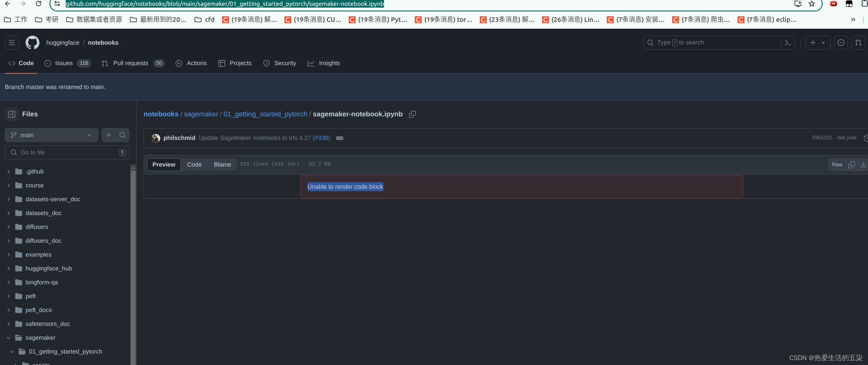Open pull request #338 link

pyautogui.click(x=321, y=138)
